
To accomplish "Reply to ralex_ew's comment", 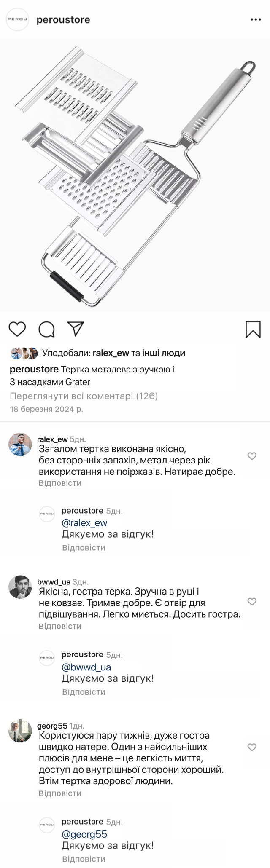I will [60, 483].
